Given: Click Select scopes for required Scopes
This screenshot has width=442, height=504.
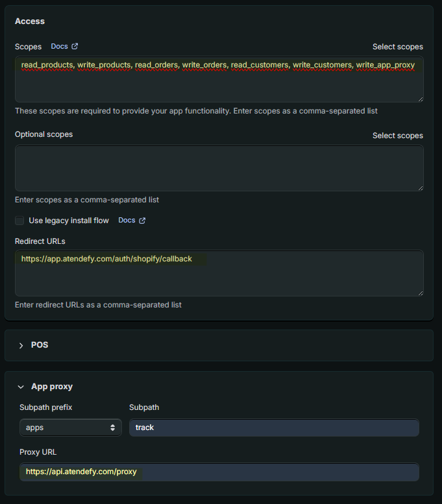Looking at the screenshot, I should pos(398,47).
